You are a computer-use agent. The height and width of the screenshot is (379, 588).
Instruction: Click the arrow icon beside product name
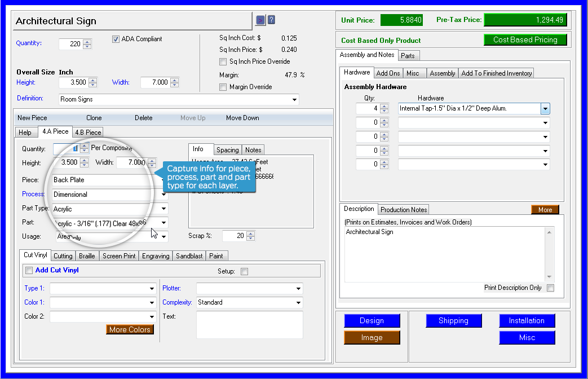point(260,20)
